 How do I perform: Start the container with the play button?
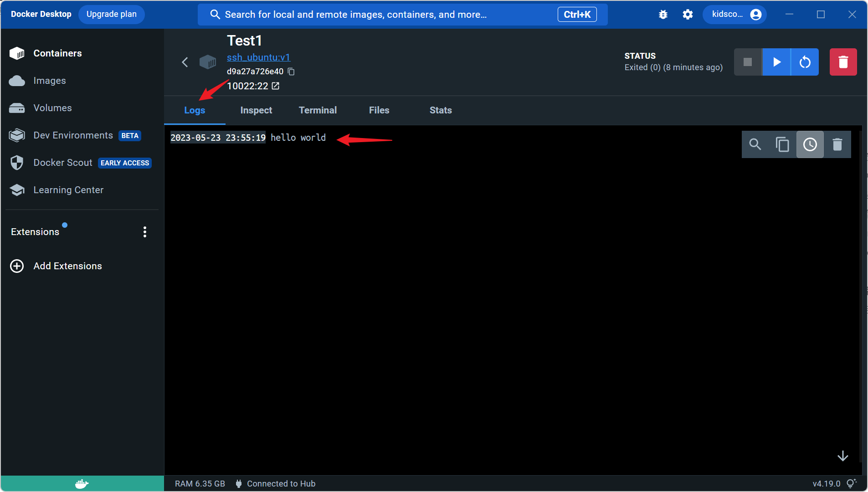click(x=776, y=62)
